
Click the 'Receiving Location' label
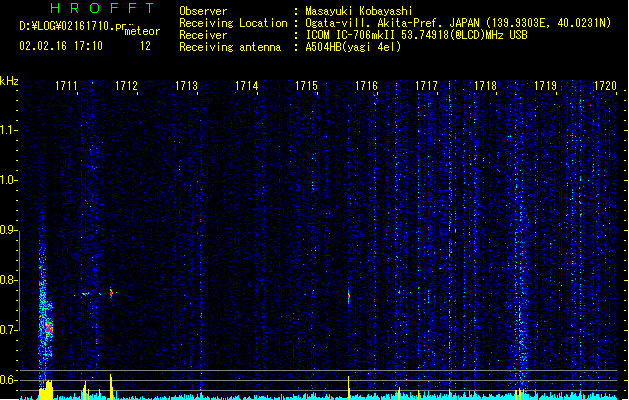pyautogui.click(x=233, y=23)
